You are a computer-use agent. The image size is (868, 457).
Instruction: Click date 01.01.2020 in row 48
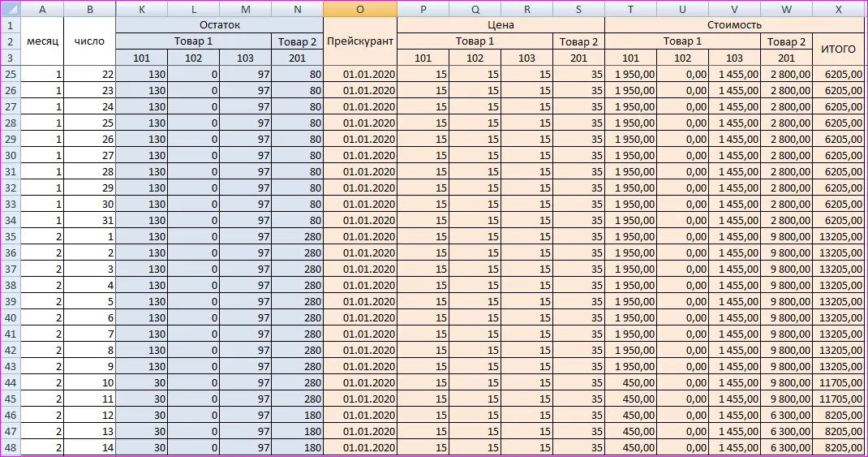(x=360, y=447)
